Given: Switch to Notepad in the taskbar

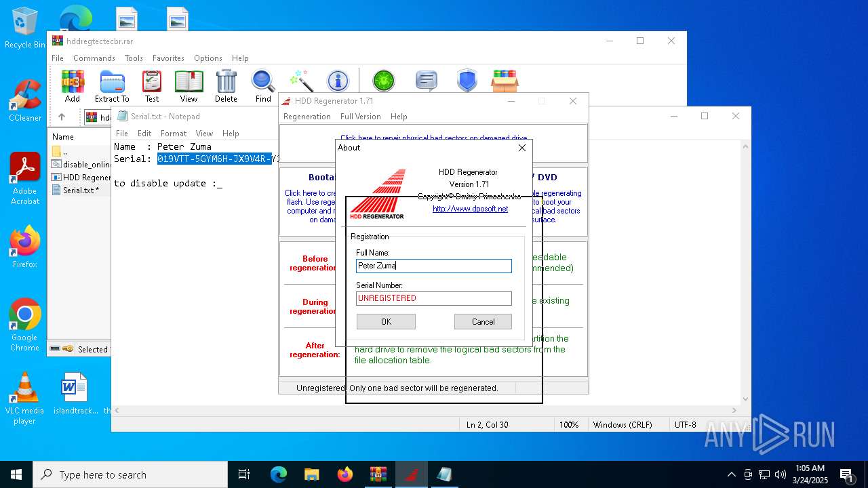Looking at the screenshot, I should coord(445,474).
